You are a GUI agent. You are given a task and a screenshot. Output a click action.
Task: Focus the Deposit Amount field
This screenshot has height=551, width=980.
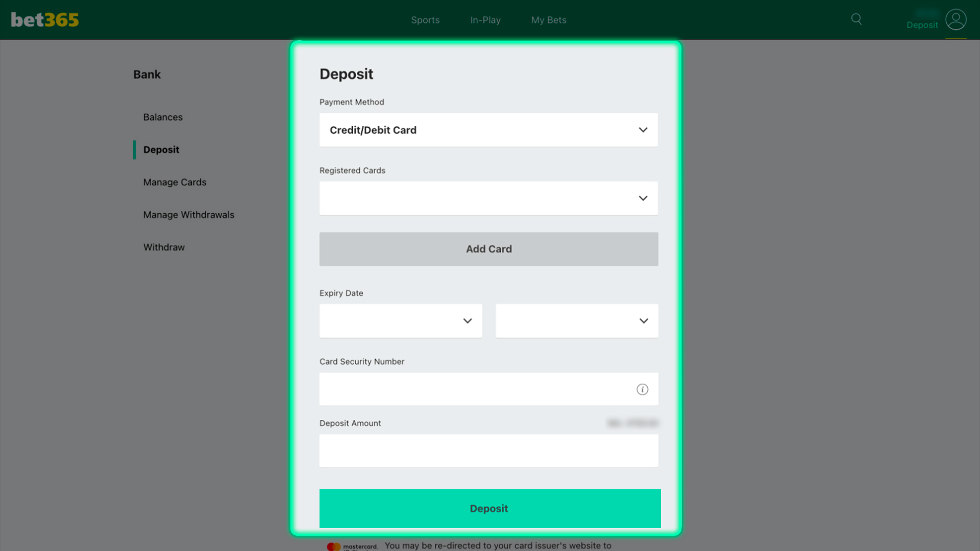click(488, 451)
